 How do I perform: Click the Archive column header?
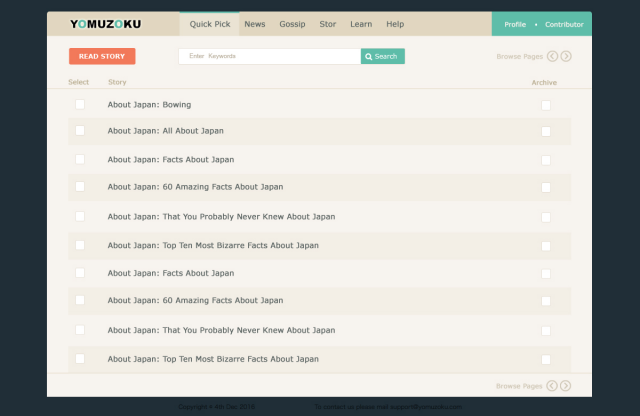(544, 82)
